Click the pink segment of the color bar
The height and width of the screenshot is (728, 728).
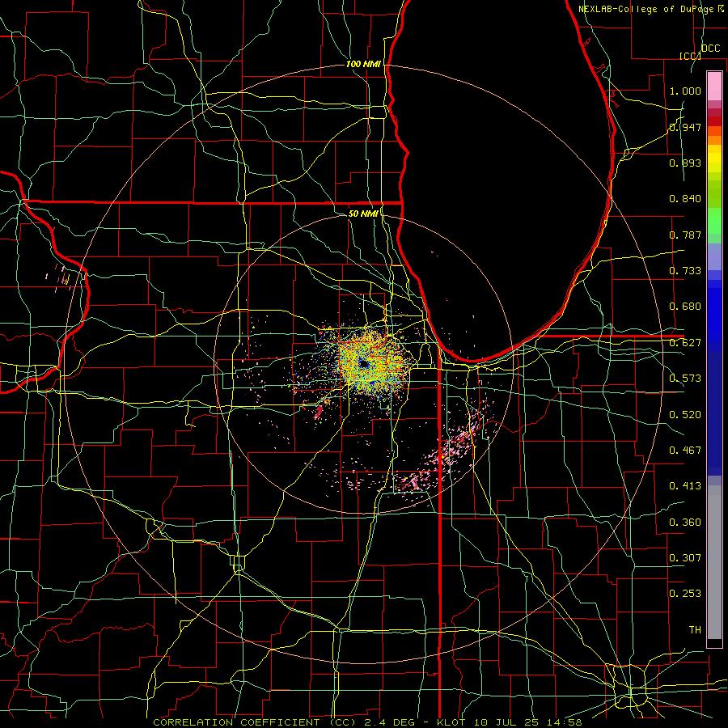coord(714,87)
